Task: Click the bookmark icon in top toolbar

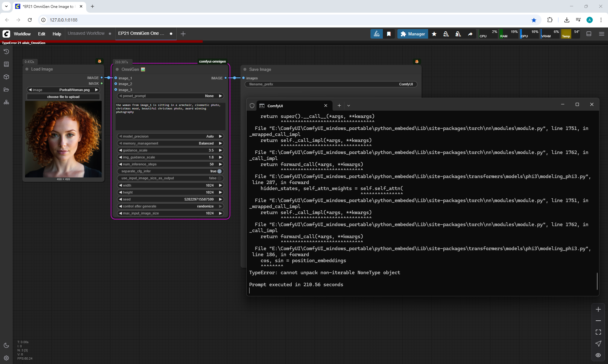Action: [389, 34]
